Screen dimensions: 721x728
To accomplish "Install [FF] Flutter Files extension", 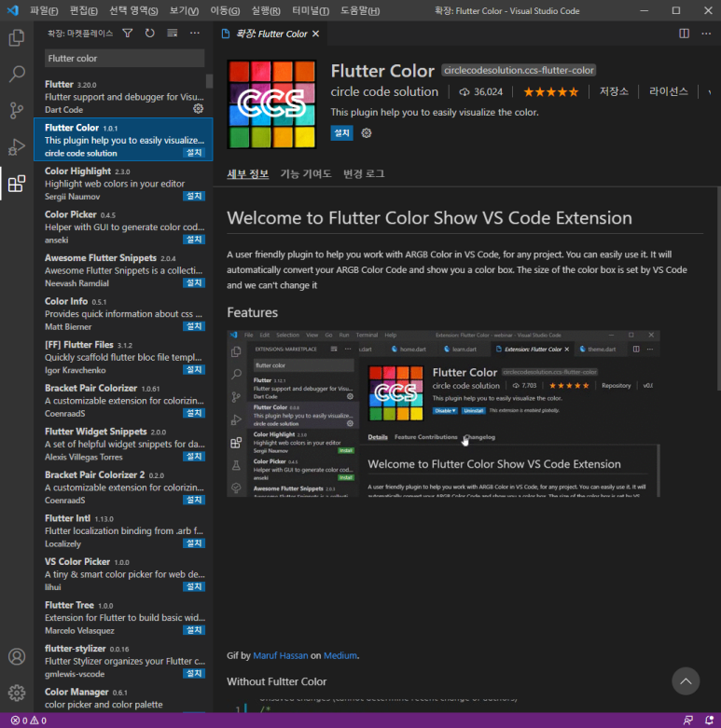I will [194, 369].
